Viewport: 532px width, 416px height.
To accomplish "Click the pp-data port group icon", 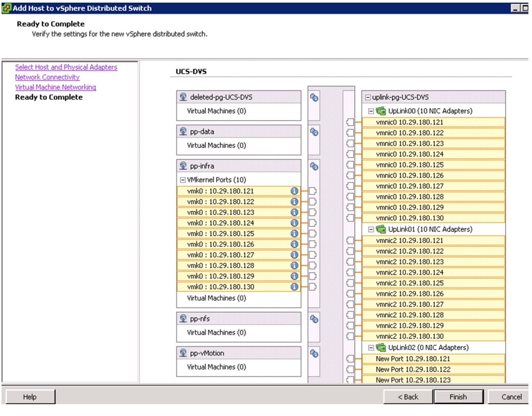I will [x=183, y=131].
